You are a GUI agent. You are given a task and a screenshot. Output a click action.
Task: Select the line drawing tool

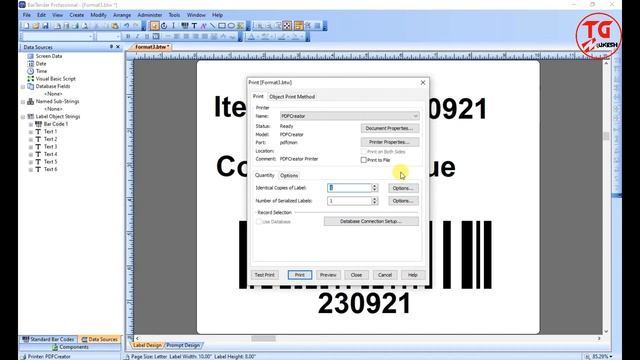[x=212, y=26]
